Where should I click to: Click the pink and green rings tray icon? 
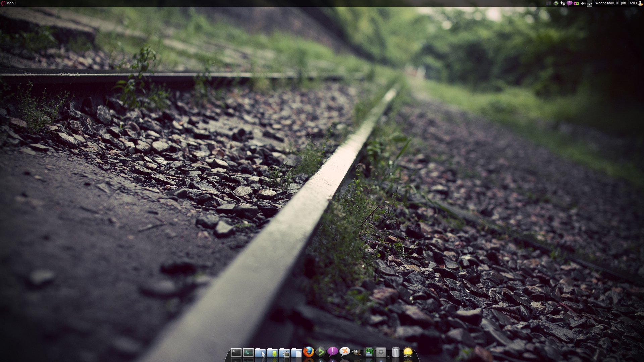click(576, 3)
